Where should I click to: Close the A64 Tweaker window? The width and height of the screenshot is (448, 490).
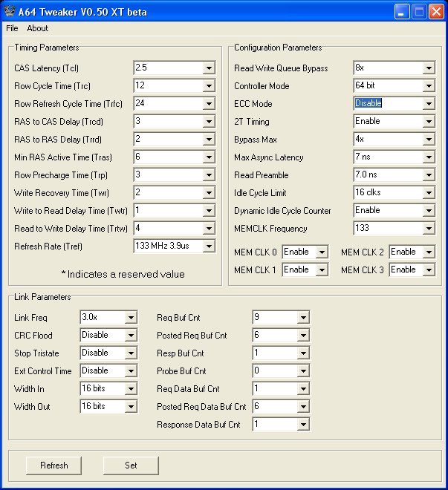coord(436,12)
